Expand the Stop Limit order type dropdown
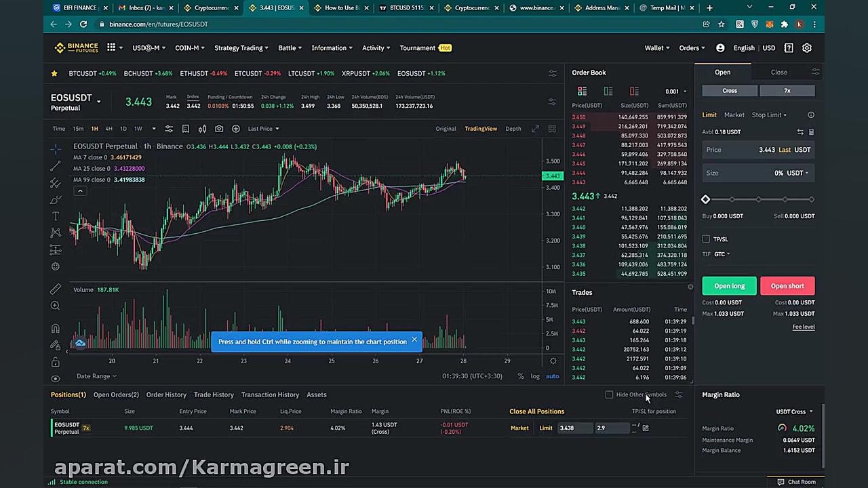The image size is (868, 488). (x=769, y=115)
